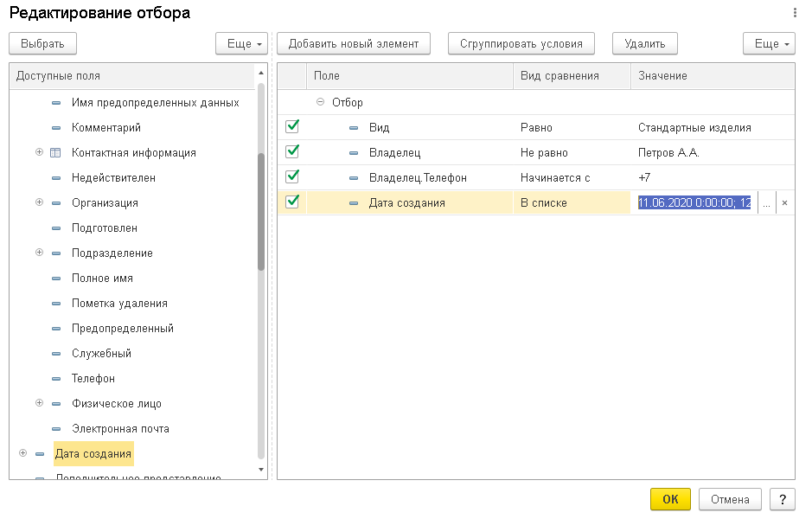Click the table icon next to Контактная информация

[56, 153]
